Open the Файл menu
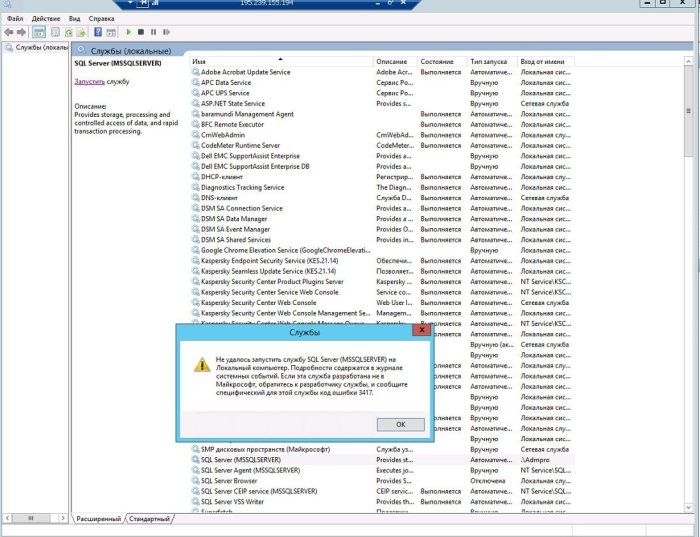The width and height of the screenshot is (700, 537). (15, 18)
